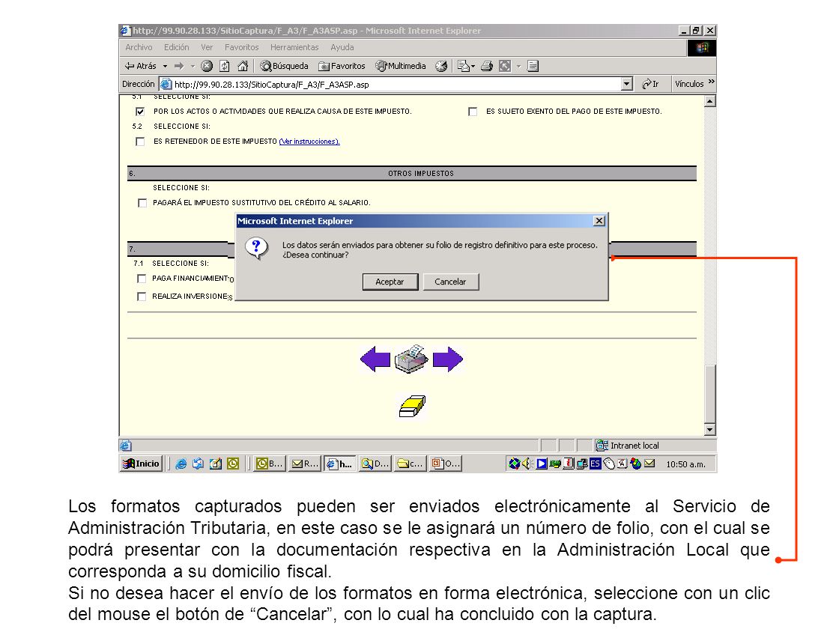Launch Internet Explorer from quick launch
Screen dimensions: 836x644
point(181,464)
